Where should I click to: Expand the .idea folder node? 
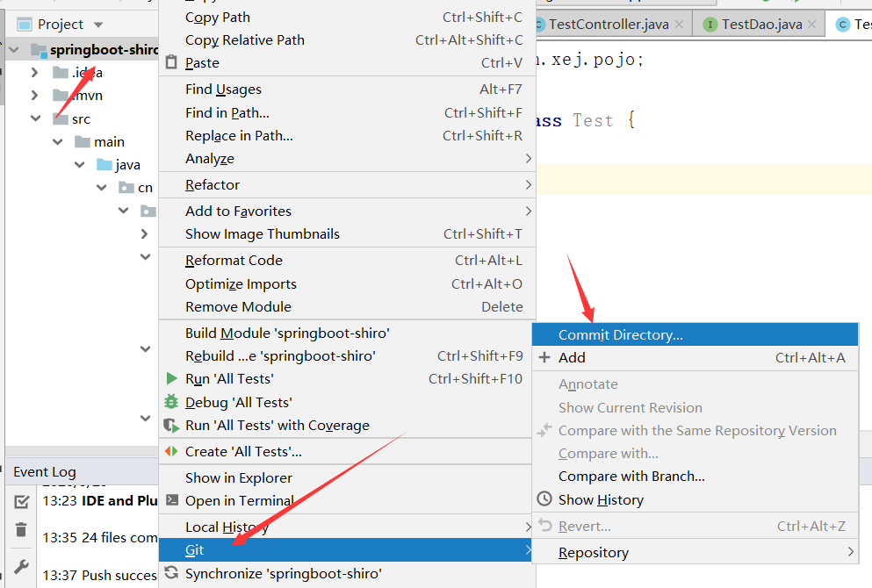(34, 72)
